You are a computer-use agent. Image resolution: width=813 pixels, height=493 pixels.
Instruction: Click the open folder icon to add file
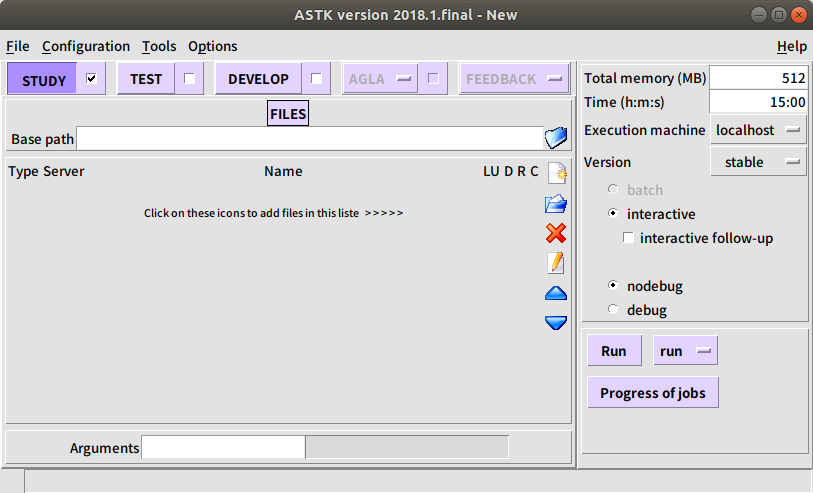tap(556, 204)
